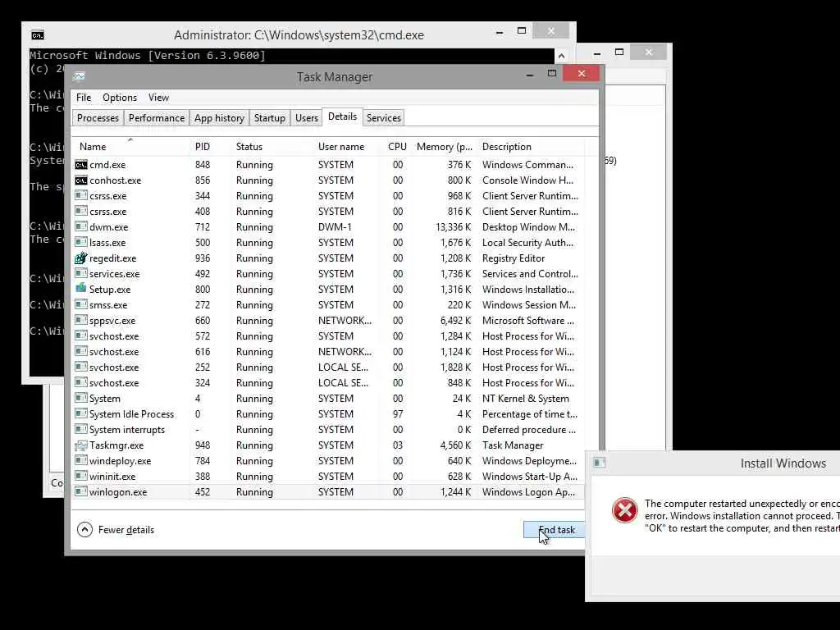Click the Install Windows dialog title
This screenshot has width=840, height=630.
(x=783, y=463)
